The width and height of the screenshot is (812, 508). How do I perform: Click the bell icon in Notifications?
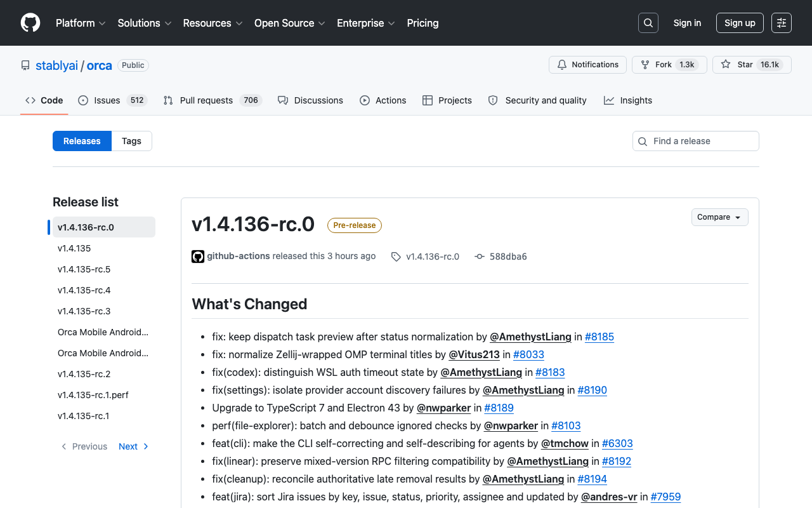(562, 65)
